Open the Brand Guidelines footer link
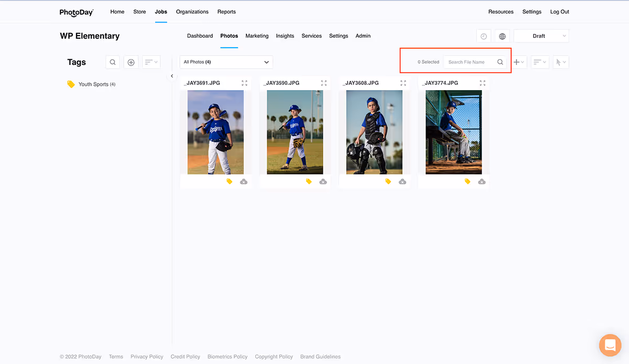 point(320,357)
